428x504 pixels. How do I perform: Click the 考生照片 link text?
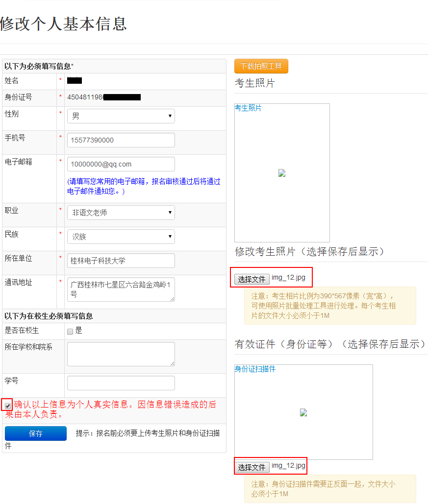coord(248,108)
